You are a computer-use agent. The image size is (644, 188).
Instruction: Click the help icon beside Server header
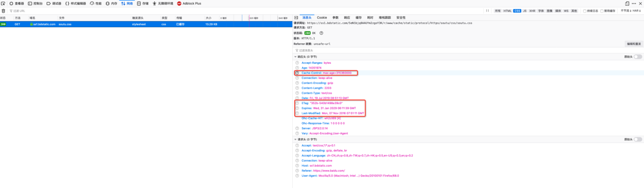click(297, 128)
